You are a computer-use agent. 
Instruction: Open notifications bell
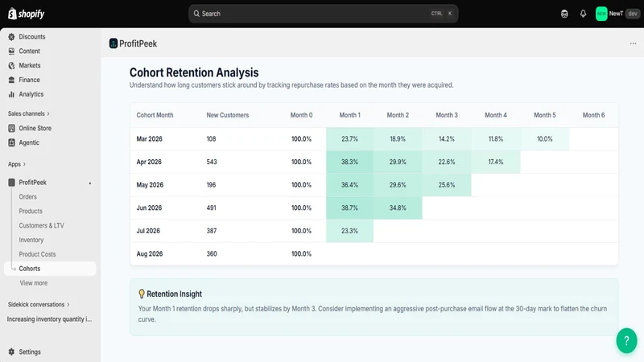pos(583,14)
